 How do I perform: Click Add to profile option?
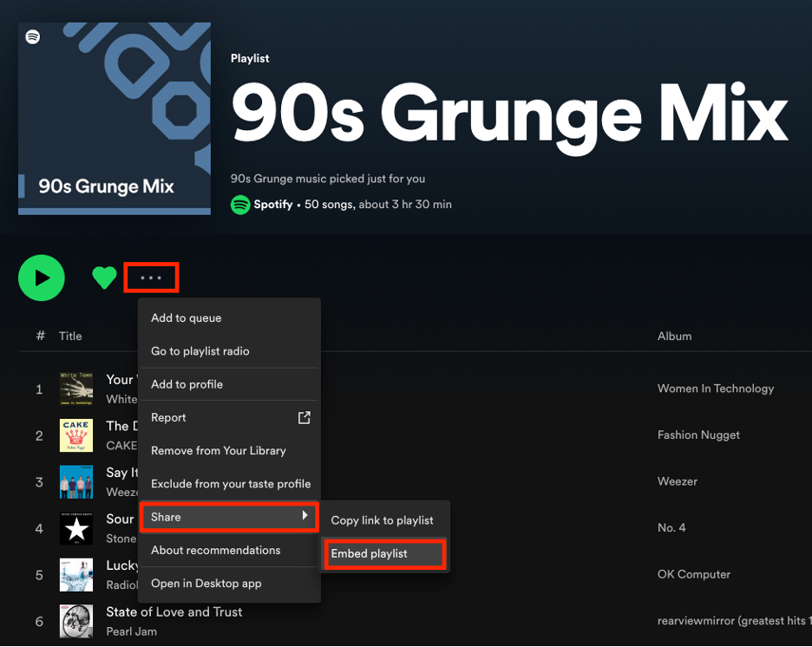[x=187, y=384]
